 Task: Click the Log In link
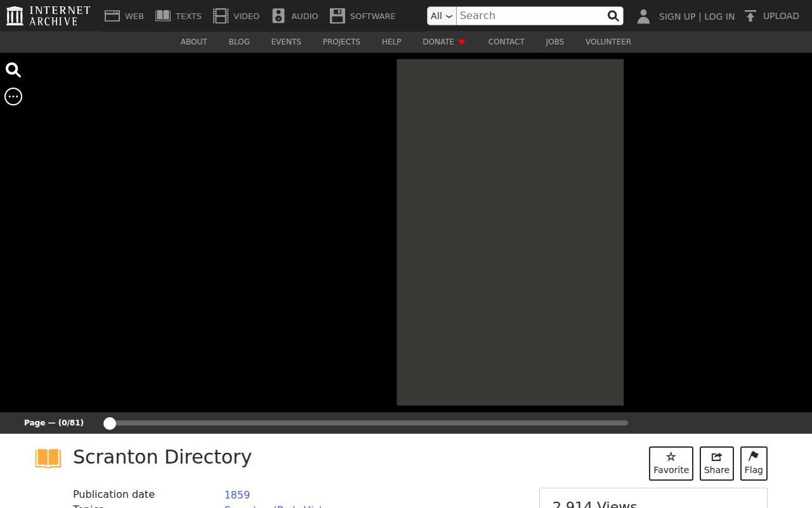click(x=719, y=17)
